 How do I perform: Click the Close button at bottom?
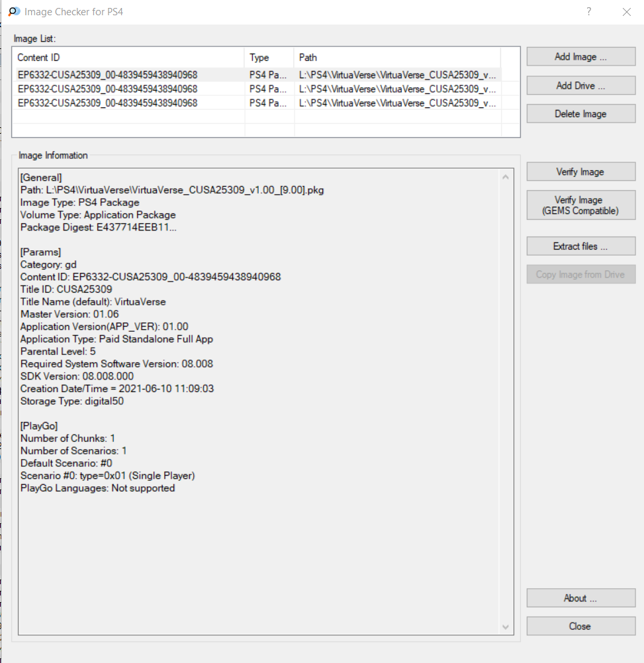pos(581,626)
